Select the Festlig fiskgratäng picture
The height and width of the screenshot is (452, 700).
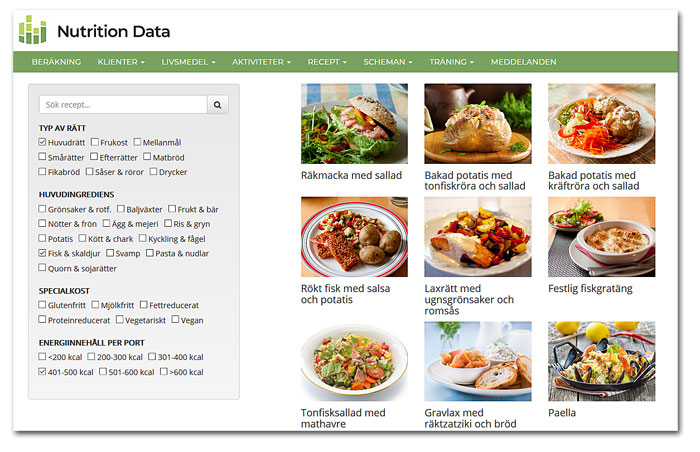coord(601,237)
